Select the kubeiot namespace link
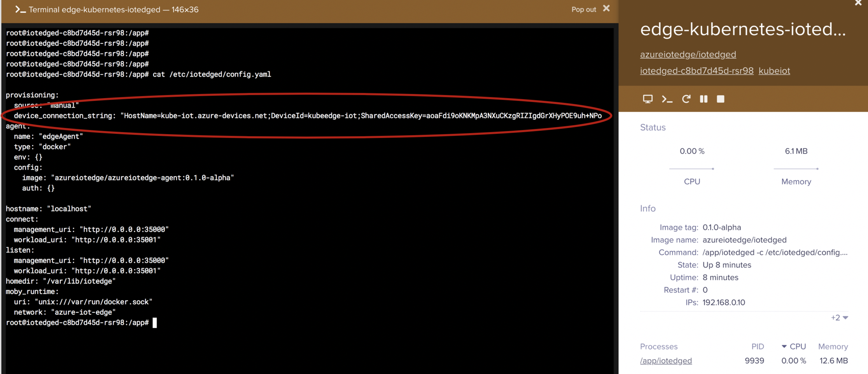Viewport: 868px width, 374px height. pyautogui.click(x=774, y=70)
